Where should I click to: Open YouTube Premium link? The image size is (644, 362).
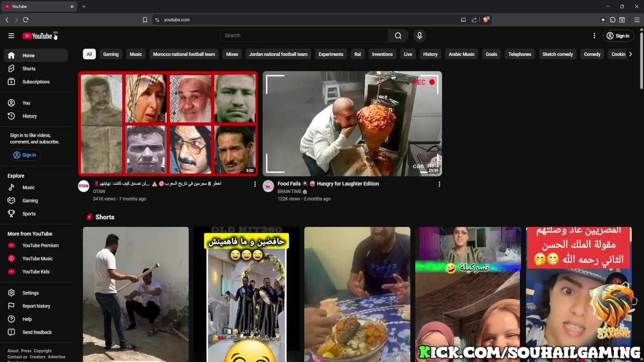(35, 245)
